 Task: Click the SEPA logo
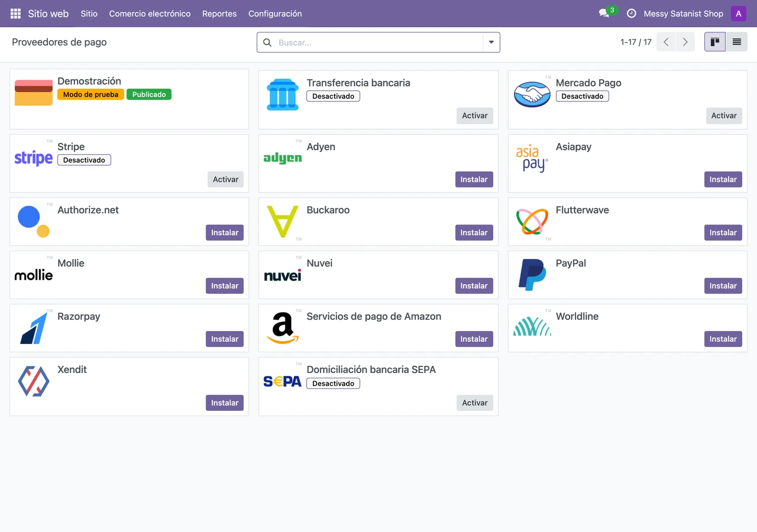click(283, 382)
